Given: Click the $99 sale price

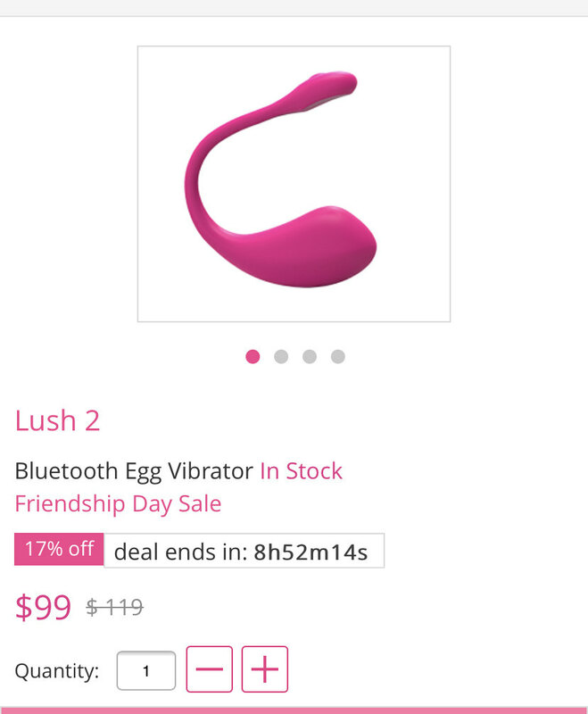Looking at the screenshot, I should [43, 607].
